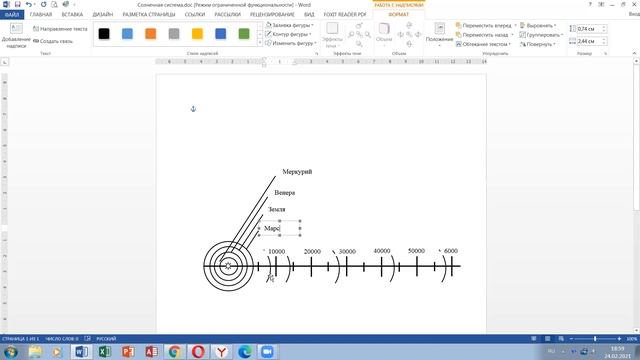Image resolution: width=640 pixels, height=360 pixels.
Task: Open the ФАЙЛ tab
Action: [x=12, y=15]
